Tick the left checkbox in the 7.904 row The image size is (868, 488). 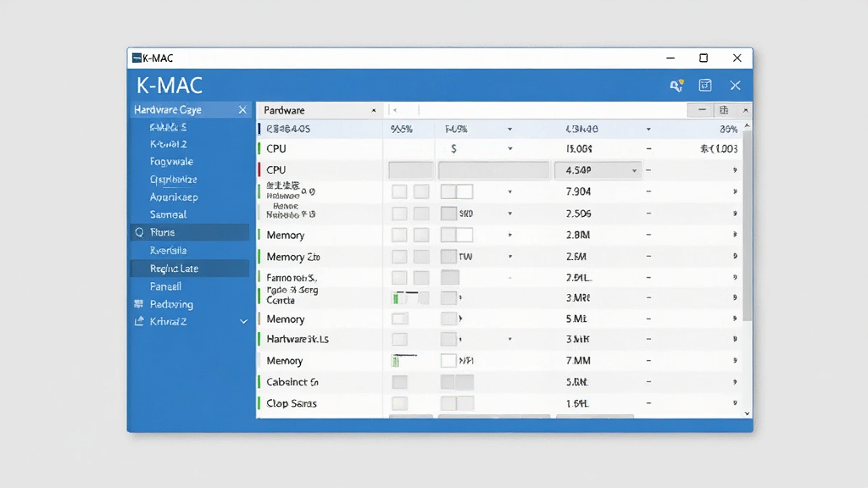click(x=399, y=191)
